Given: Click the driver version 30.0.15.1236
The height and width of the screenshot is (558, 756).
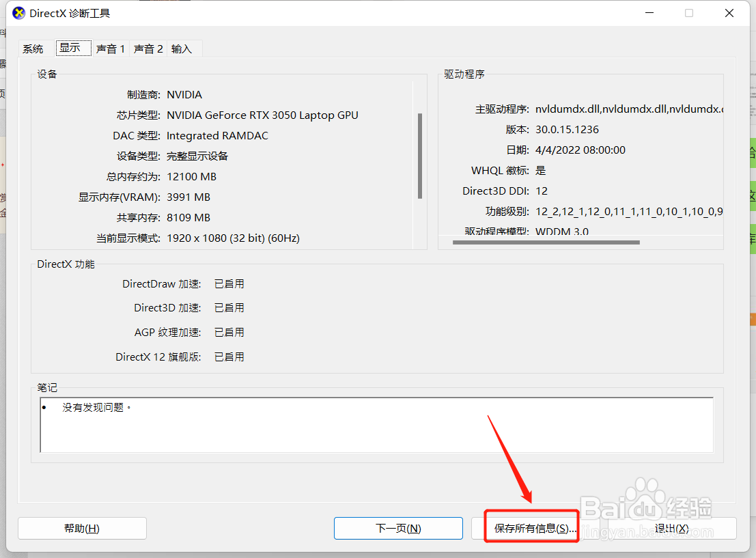Looking at the screenshot, I should [x=567, y=130].
